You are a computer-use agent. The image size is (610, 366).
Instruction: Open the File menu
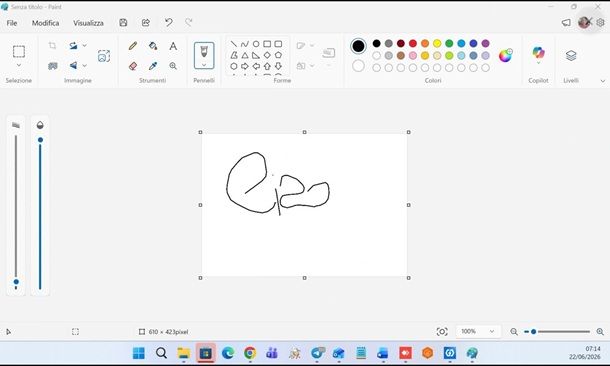click(12, 23)
